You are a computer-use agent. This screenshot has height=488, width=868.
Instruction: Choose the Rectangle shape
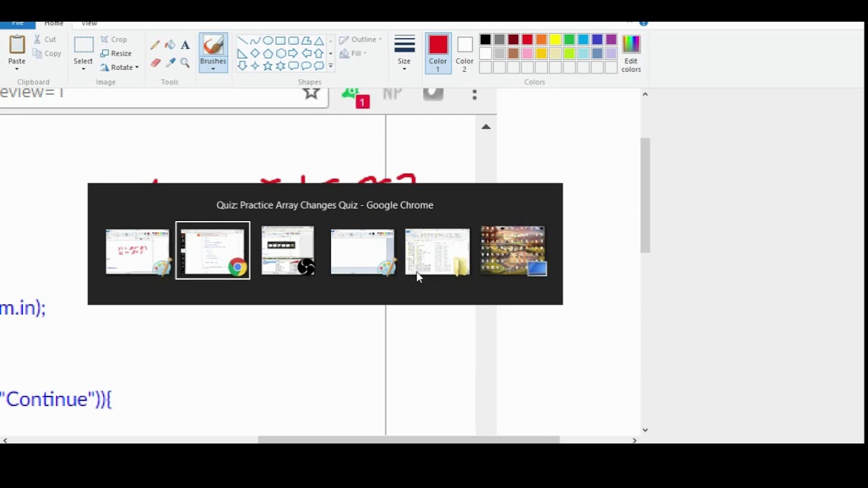[x=280, y=41]
